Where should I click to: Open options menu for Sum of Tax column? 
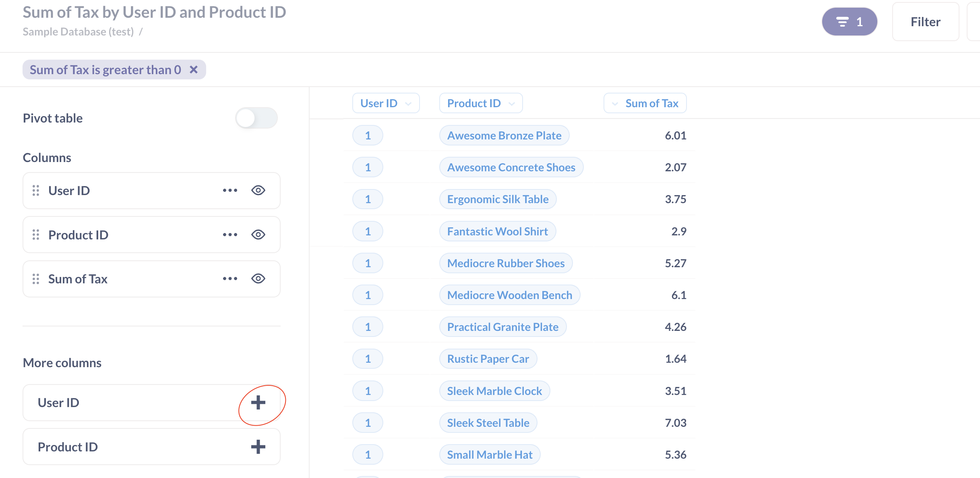230,278
